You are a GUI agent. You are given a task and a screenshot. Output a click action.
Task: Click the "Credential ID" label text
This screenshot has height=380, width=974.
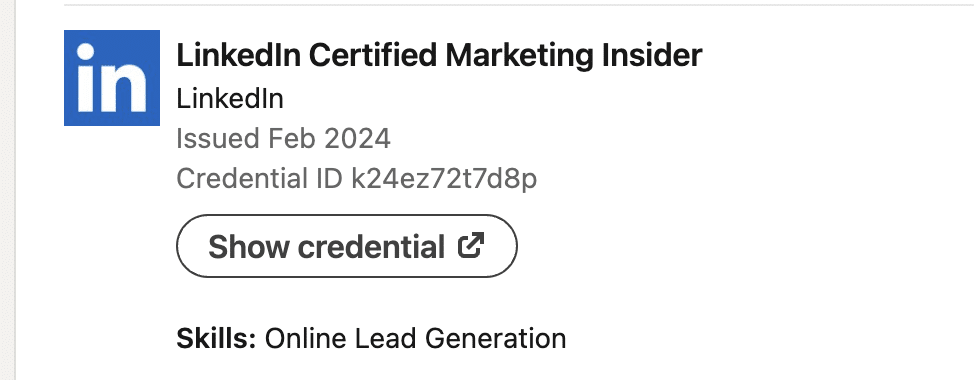260,179
